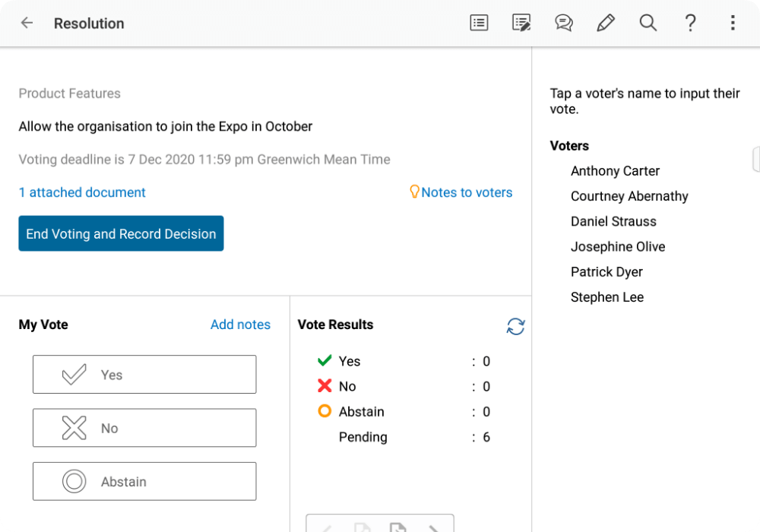
Task: Open help with the question mark icon
Action: pos(690,23)
